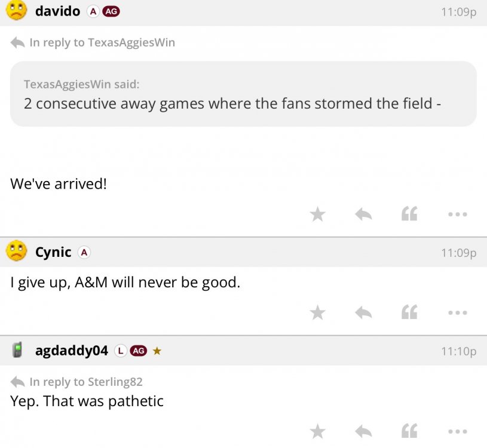This screenshot has height=448, width=487.
Task: View agdaddy04's user profile
Action: (71, 351)
